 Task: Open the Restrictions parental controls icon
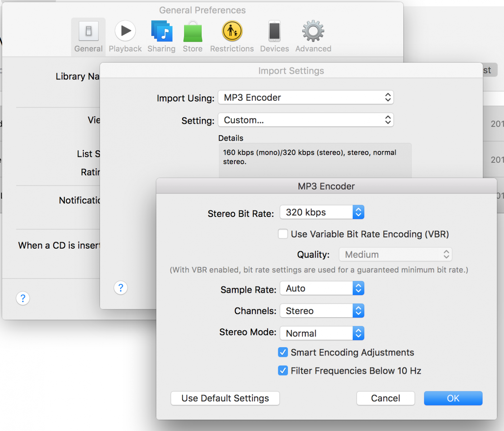click(232, 32)
